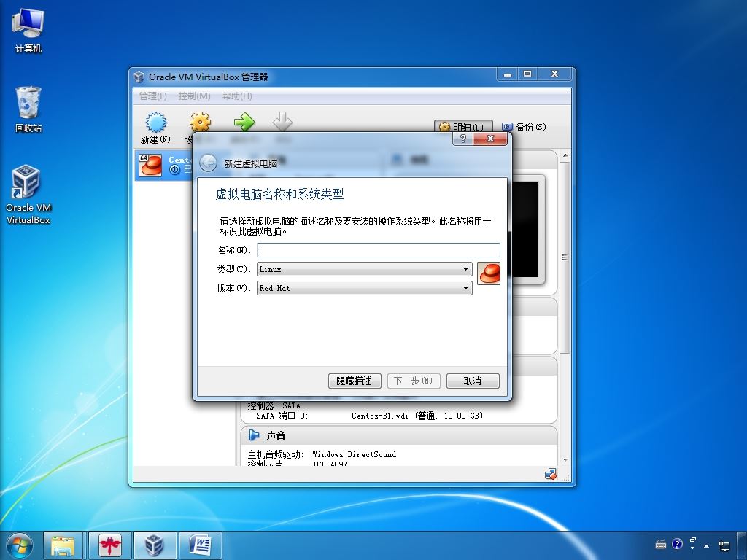Click the scroll up arrow in details pane
The image size is (747, 560).
(x=565, y=155)
